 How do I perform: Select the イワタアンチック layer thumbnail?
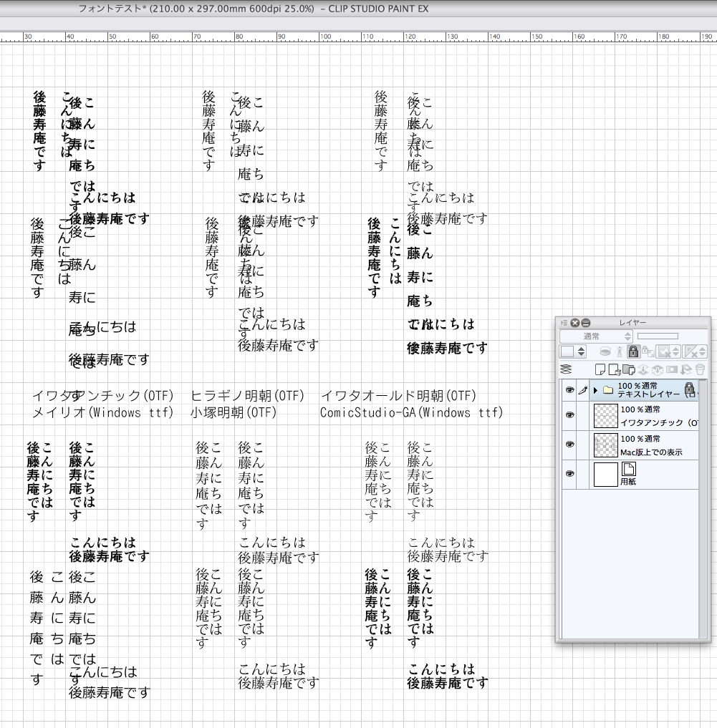606,415
